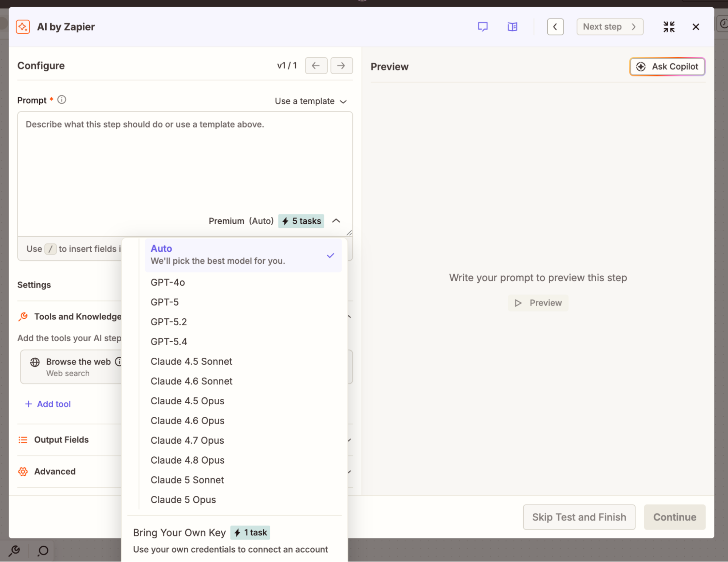728x562 pixels.
Task: Click the bottom-left search loop icon
Action: (43, 551)
